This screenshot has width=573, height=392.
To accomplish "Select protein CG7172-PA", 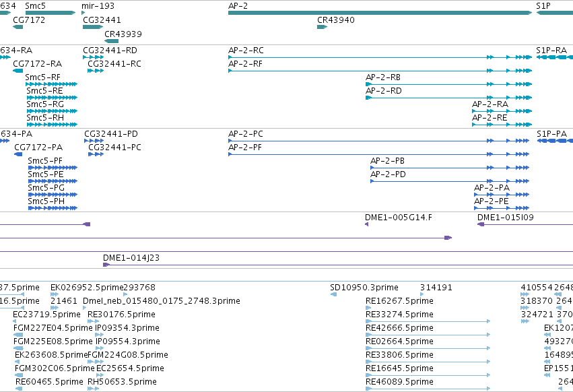I will click(x=18, y=154).
